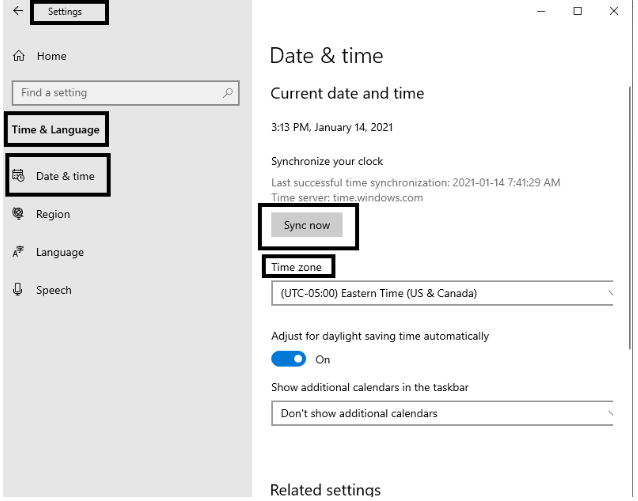Maximize the Settings window

pos(578,11)
